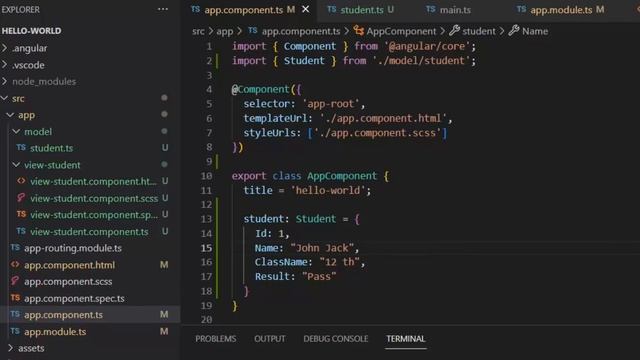The width and height of the screenshot is (640, 360).
Task: Click the wrench icon before student breadcrumb
Action: 454,30
